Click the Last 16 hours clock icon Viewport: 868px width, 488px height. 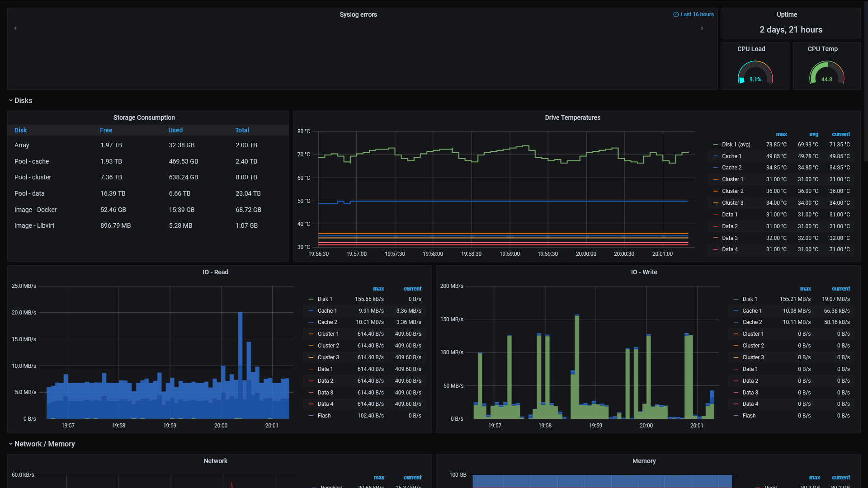[x=676, y=14]
